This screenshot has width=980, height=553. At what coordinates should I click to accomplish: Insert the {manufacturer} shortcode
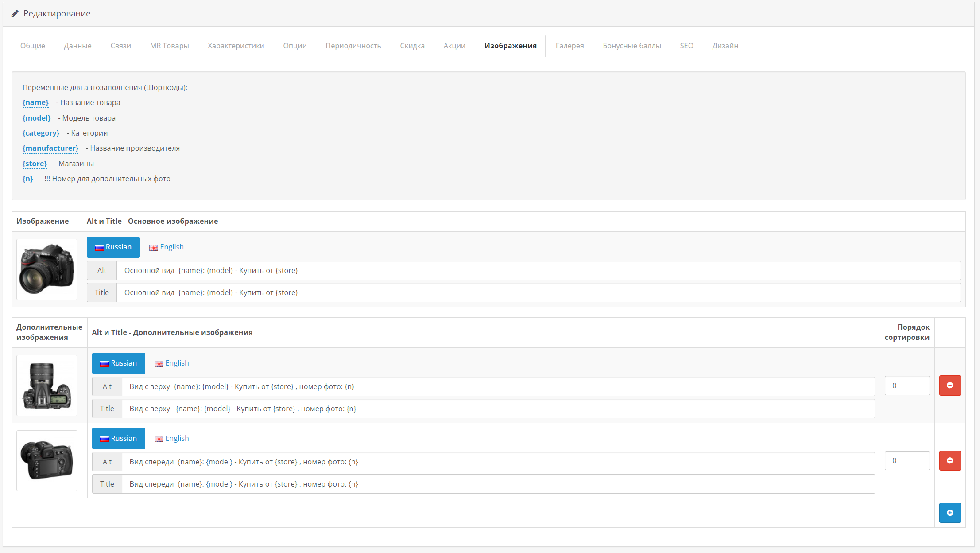(x=50, y=148)
